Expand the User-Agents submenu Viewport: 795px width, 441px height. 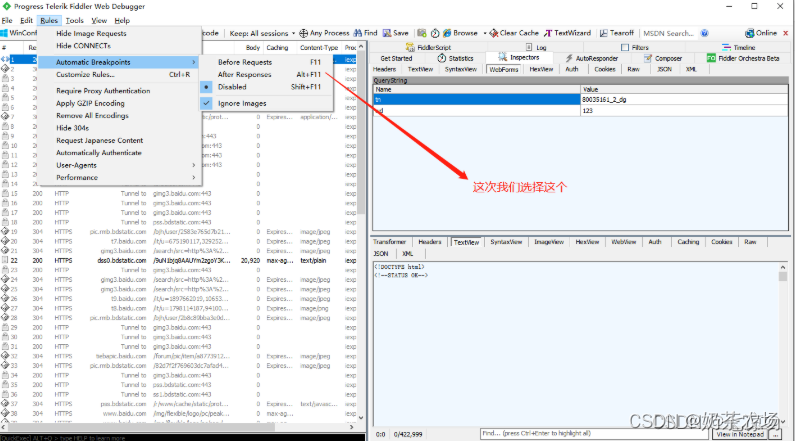(120, 165)
